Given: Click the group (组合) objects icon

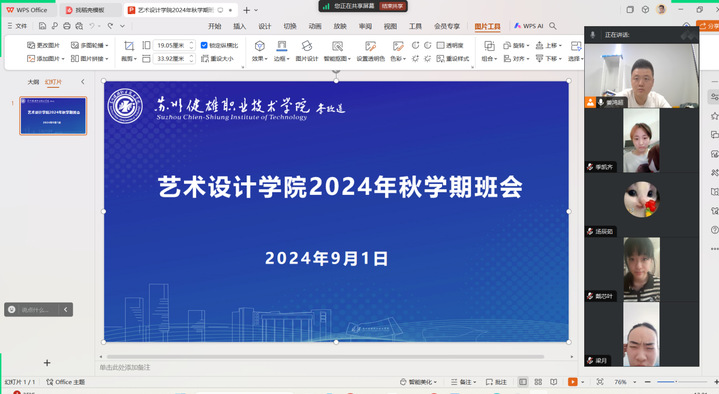Looking at the screenshot, I should click(x=489, y=46).
